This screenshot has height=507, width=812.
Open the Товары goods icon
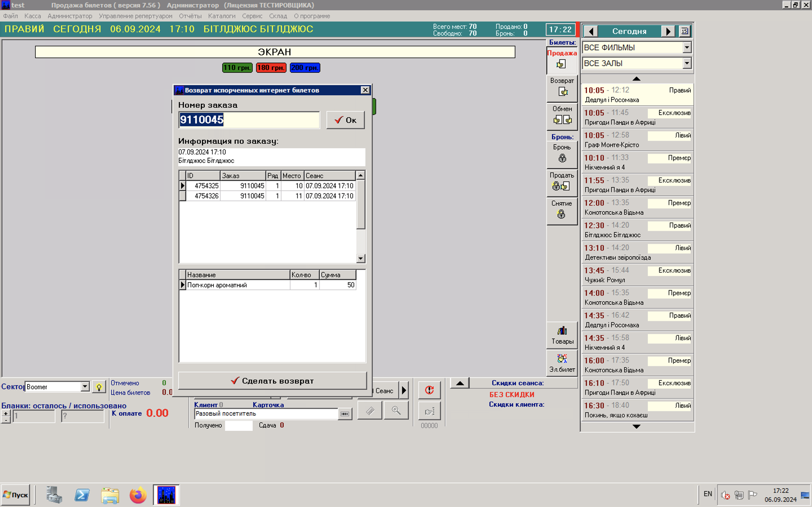(x=562, y=331)
